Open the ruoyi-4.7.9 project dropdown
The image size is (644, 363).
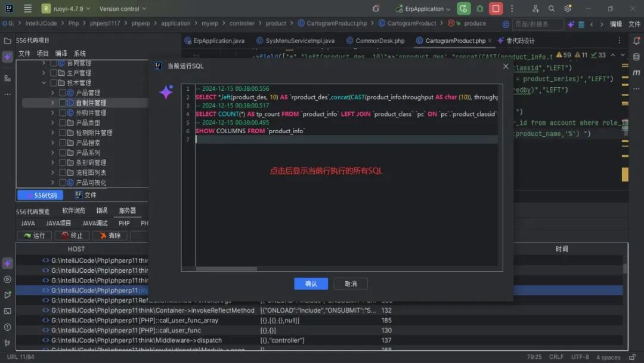pos(66,8)
